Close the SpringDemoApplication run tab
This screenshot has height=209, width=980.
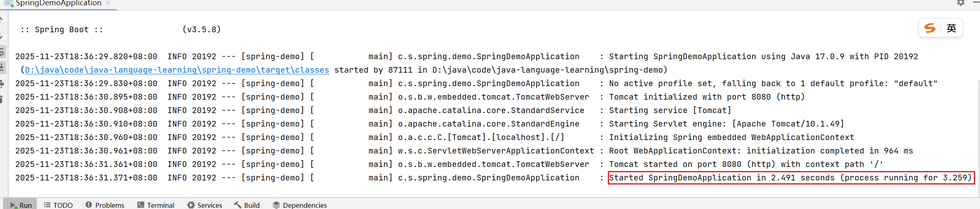[x=108, y=3]
